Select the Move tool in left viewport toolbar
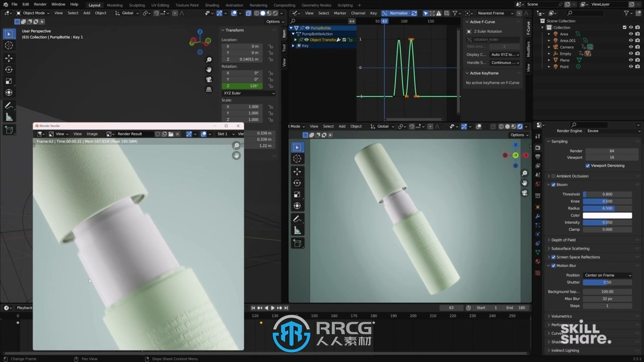644x362 pixels. pos(9,58)
